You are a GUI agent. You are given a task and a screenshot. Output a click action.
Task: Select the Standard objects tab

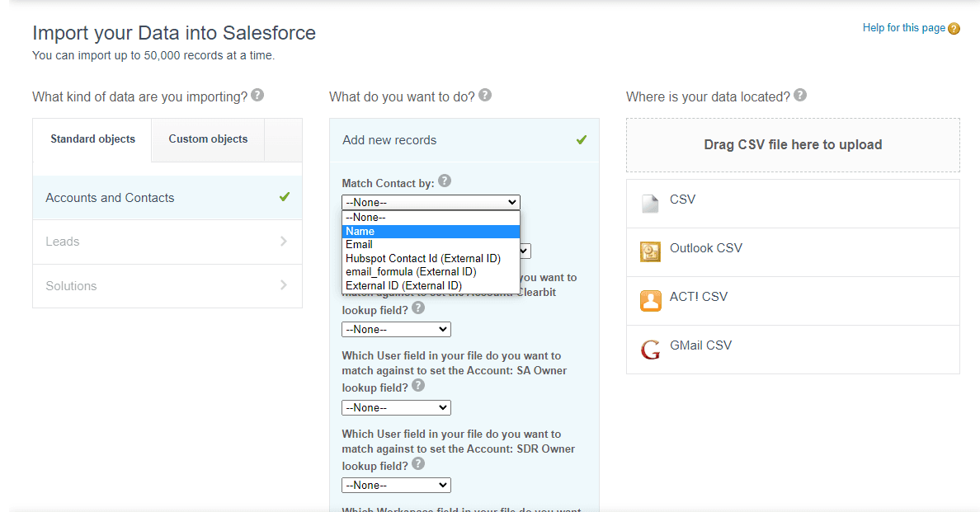pyautogui.click(x=92, y=139)
